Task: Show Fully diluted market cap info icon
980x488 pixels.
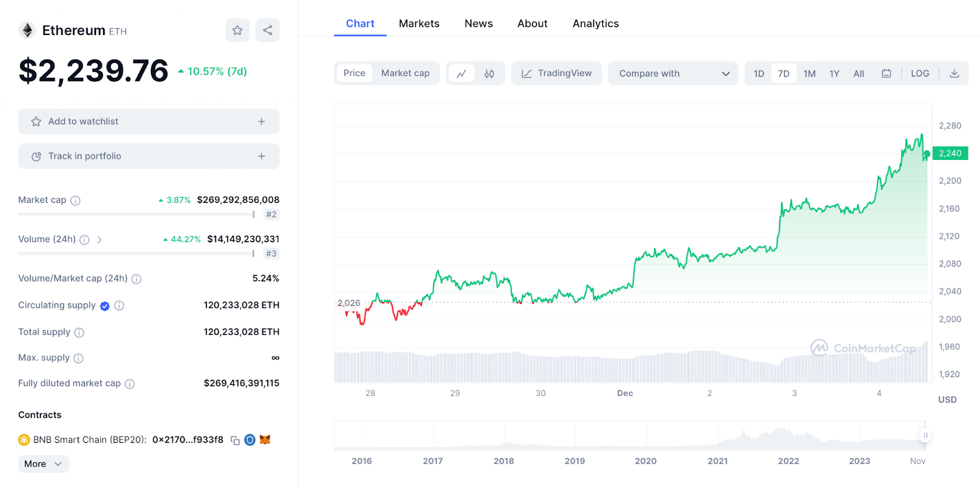Action: coord(130,384)
